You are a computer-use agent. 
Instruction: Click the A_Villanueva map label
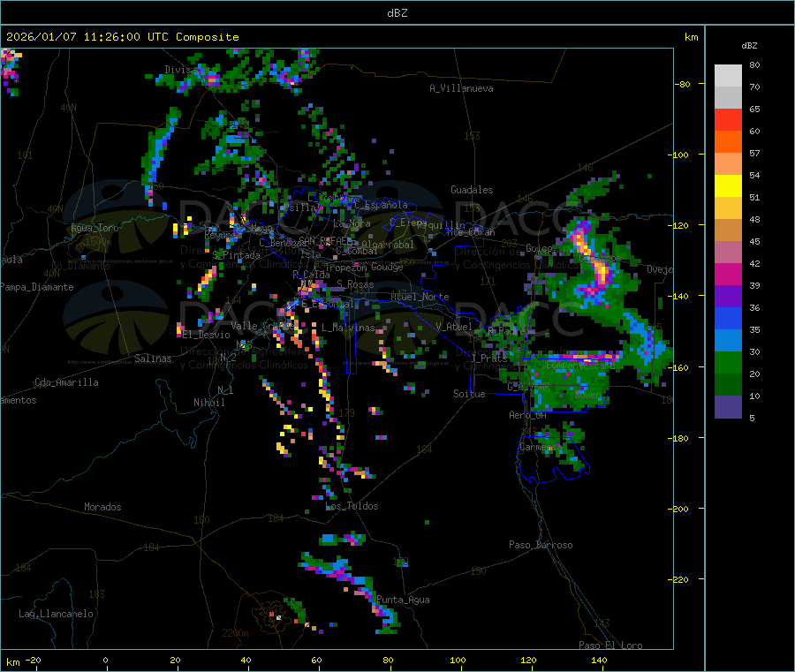pyautogui.click(x=461, y=88)
